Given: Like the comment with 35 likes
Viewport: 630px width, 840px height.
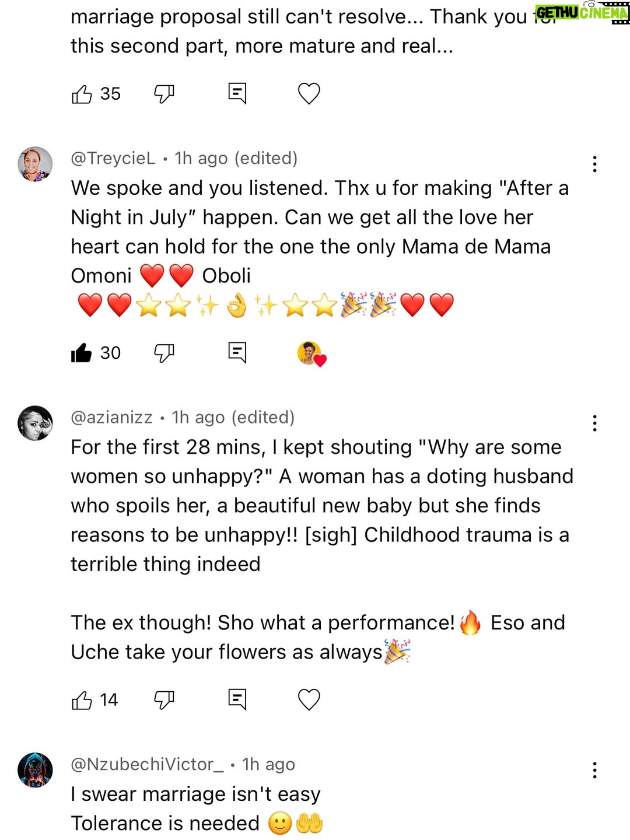Looking at the screenshot, I should [82, 94].
